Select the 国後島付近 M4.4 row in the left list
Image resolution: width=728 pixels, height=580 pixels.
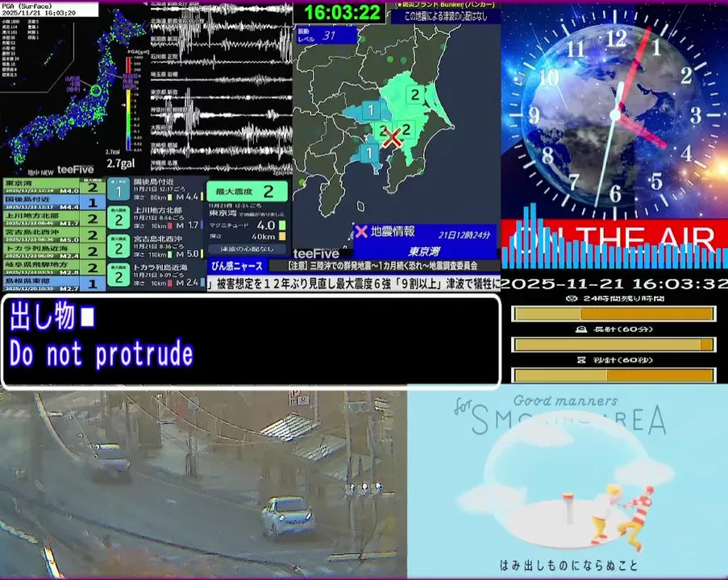tap(54, 203)
